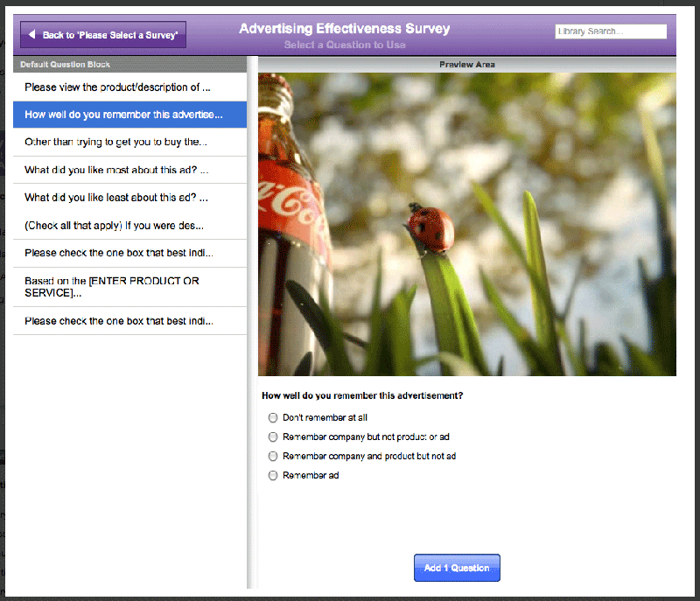The height and width of the screenshot is (601, 700).
Task: Select 'Please view the product/description of' question
Action: tap(129, 87)
